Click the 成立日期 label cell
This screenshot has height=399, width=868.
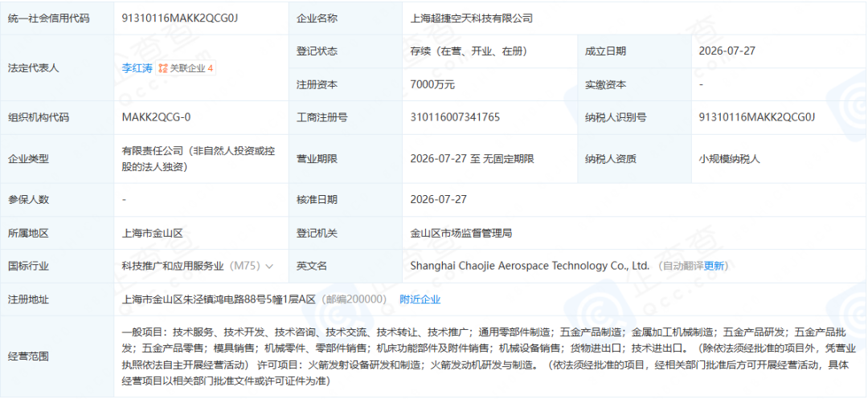click(634, 51)
